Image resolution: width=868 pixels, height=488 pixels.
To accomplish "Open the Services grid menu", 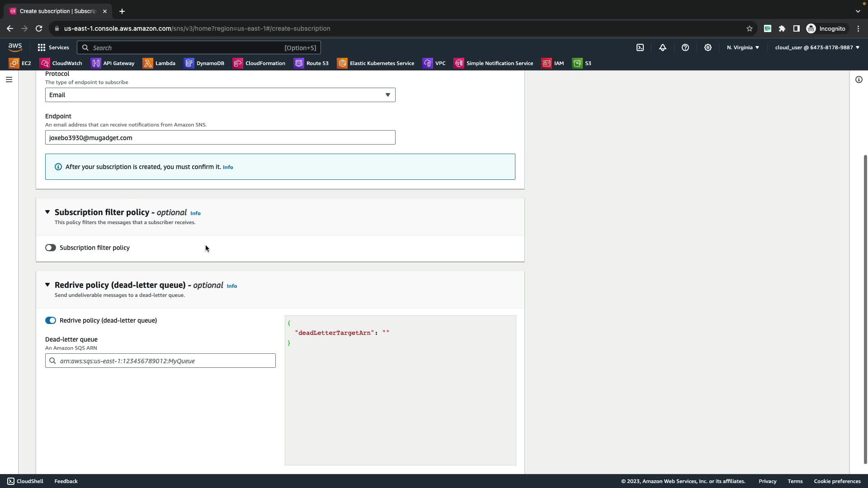I will [x=53, y=47].
